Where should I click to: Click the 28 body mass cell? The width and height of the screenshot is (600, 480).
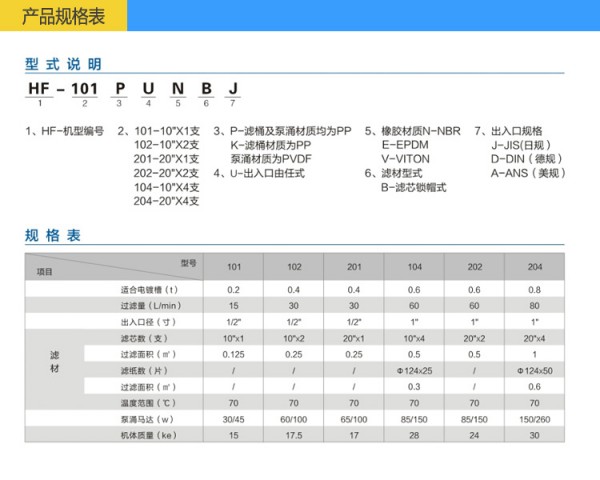414,436
